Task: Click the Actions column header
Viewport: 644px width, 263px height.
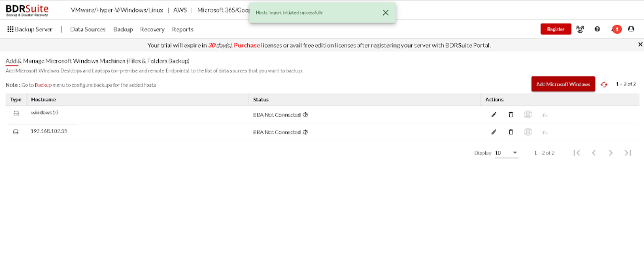Action: [494, 100]
